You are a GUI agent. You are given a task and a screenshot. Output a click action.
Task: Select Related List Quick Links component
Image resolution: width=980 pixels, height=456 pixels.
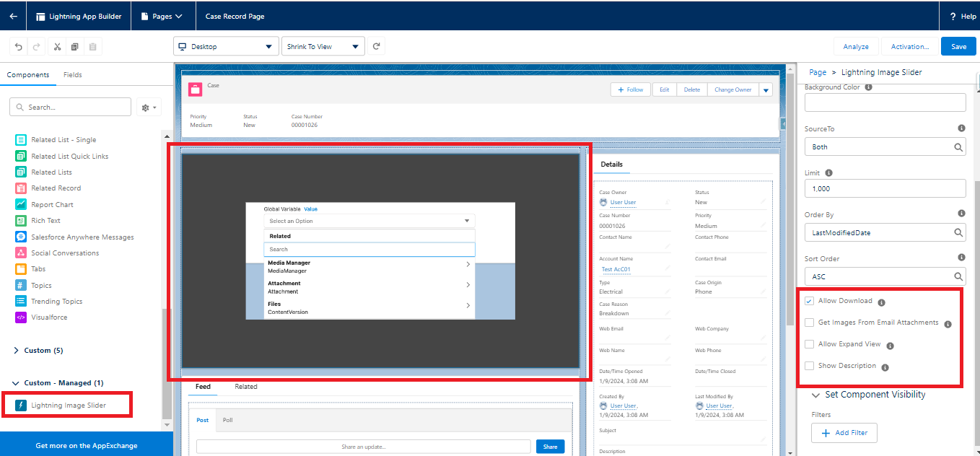tap(69, 156)
